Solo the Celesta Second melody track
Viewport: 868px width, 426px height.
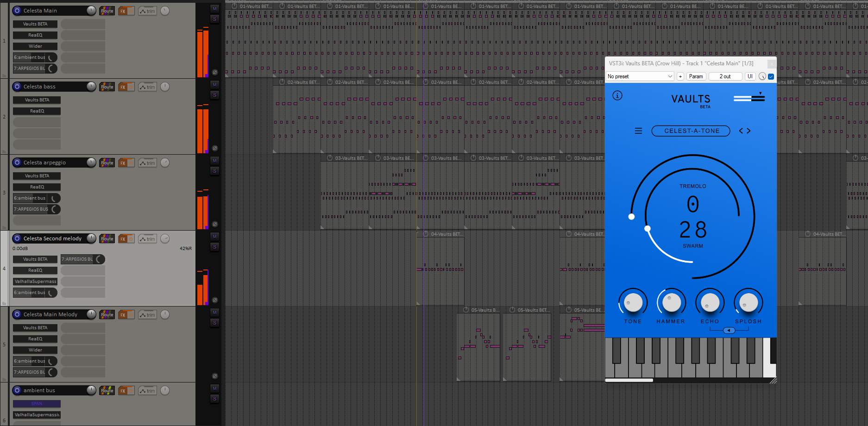click(x=214, y=247)
